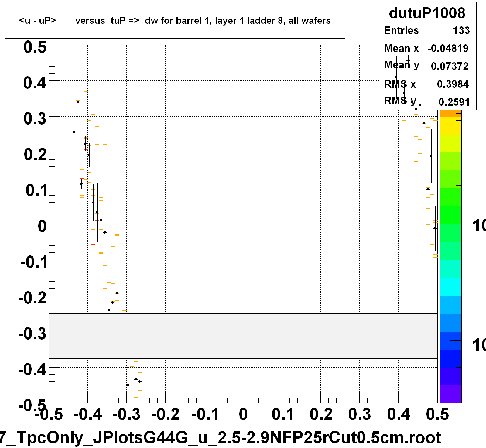Click y-axis label 0
This screenshot has width=486, height=448.
pyautogui.click(x=42, y=226)
